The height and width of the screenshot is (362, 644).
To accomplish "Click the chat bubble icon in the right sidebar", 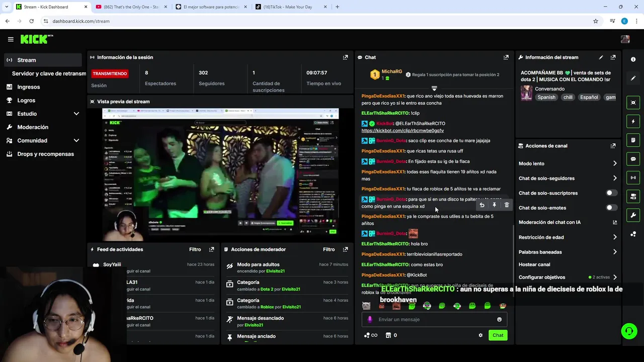I will [633, 159].
